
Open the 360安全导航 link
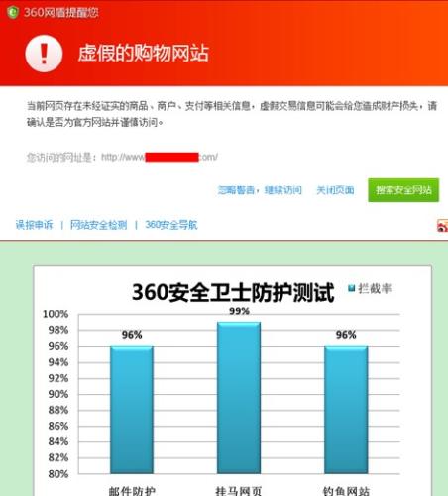[x=171, y=225]
